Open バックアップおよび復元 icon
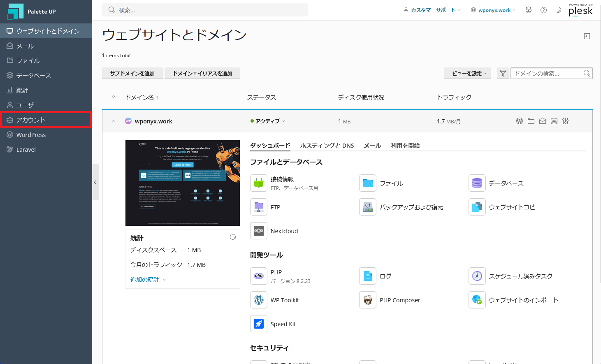601x364 pixels. pos(368,207)
